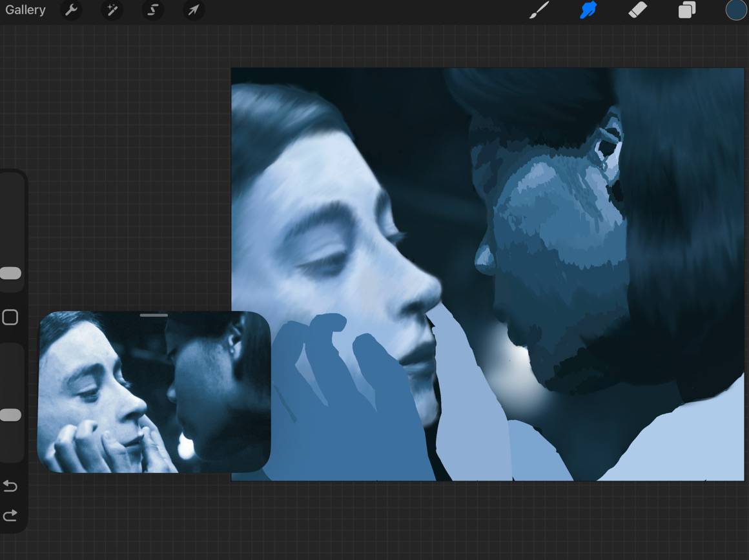This screenshot has height=560, width=749.
Task: Activate the Transform arrow tool
Action: click(x=194, y=10)
